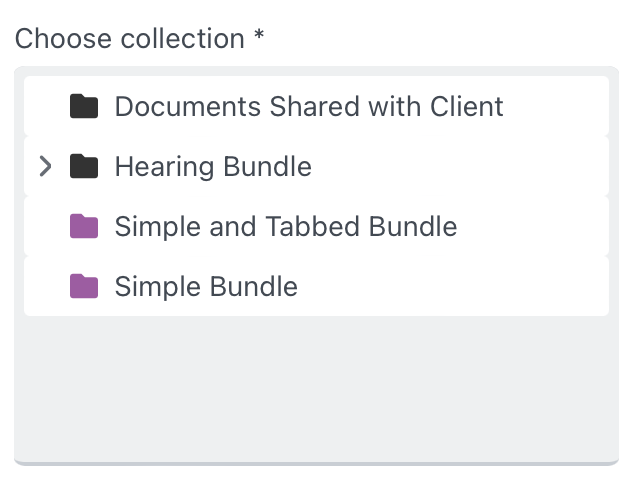
Task: Click the purple Simple Bundle folder icon
Action: tap(84, 286)
